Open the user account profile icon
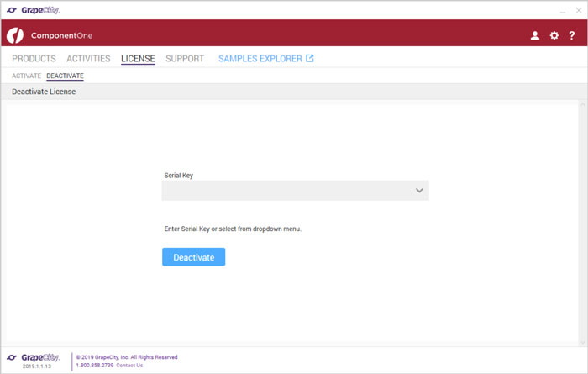The height and width of the screenshot is (374, 588). pos(535,35)
